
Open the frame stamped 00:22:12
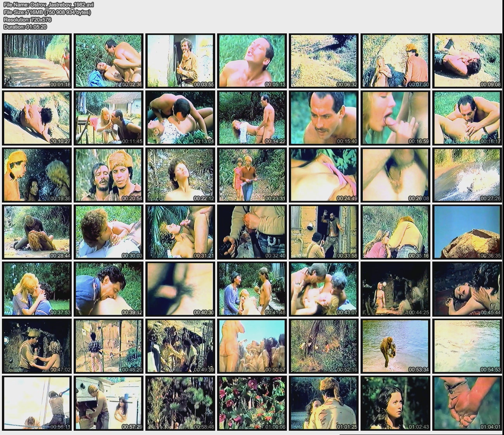(180, 175)
